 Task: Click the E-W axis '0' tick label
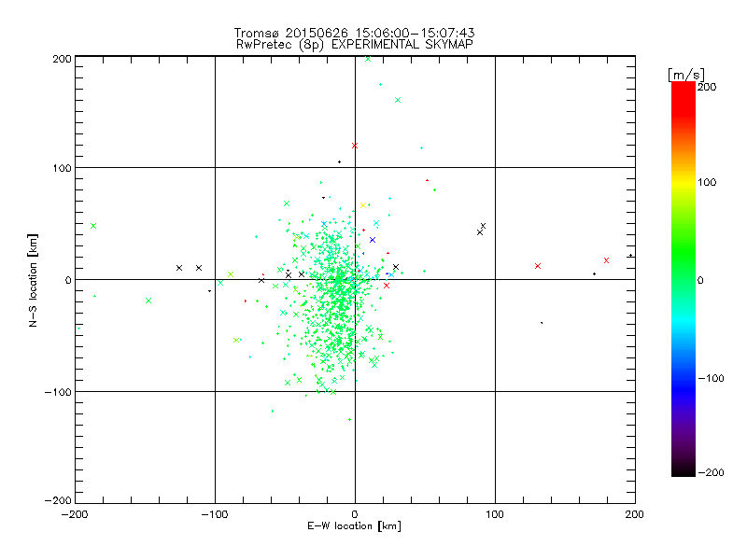[355, 514]
